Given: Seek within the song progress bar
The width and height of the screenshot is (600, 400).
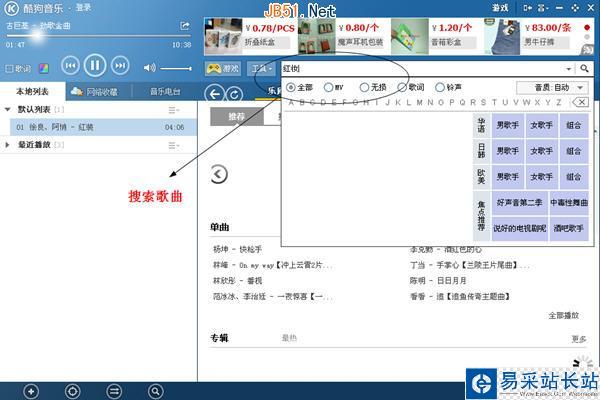Looking at the screenshot, I should [x=98, y=36].
